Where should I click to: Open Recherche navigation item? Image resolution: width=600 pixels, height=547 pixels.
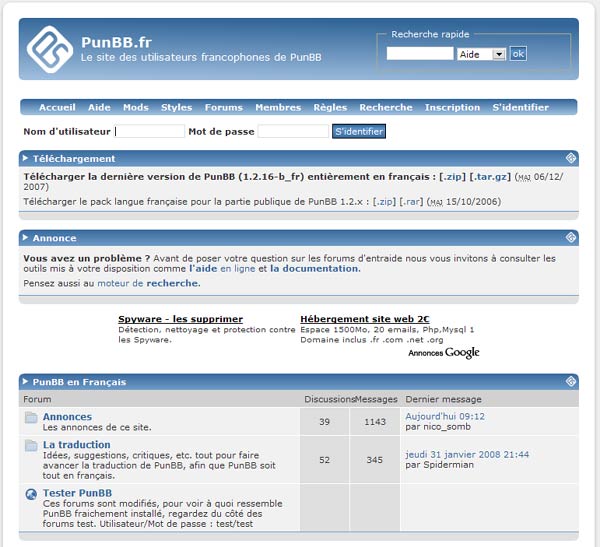coord(386,107)
